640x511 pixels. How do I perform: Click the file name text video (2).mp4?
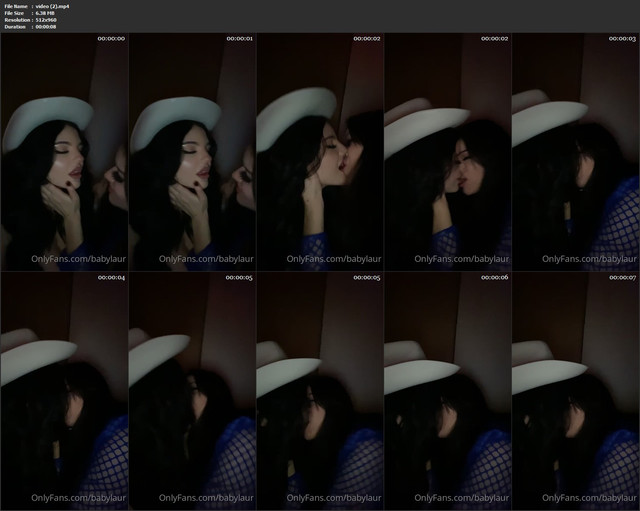52,7
